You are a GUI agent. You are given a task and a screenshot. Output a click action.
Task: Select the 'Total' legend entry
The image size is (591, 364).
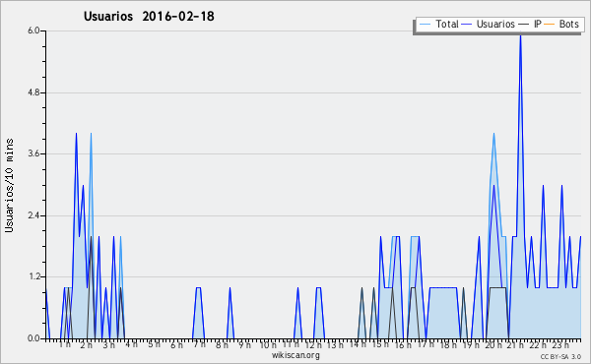(438, 24)
